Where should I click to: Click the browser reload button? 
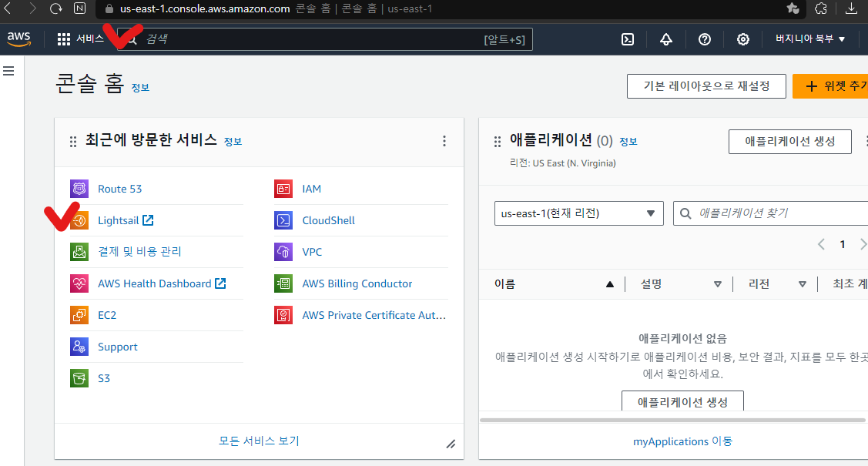[x=56, y=8]
